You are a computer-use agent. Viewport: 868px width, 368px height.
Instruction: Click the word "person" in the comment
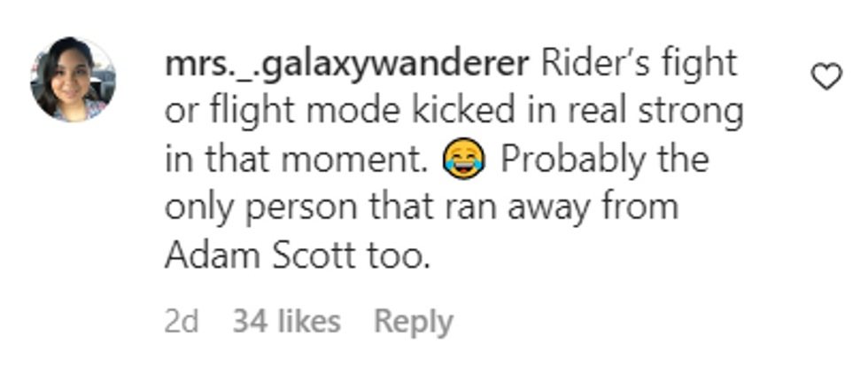(301, 208)
